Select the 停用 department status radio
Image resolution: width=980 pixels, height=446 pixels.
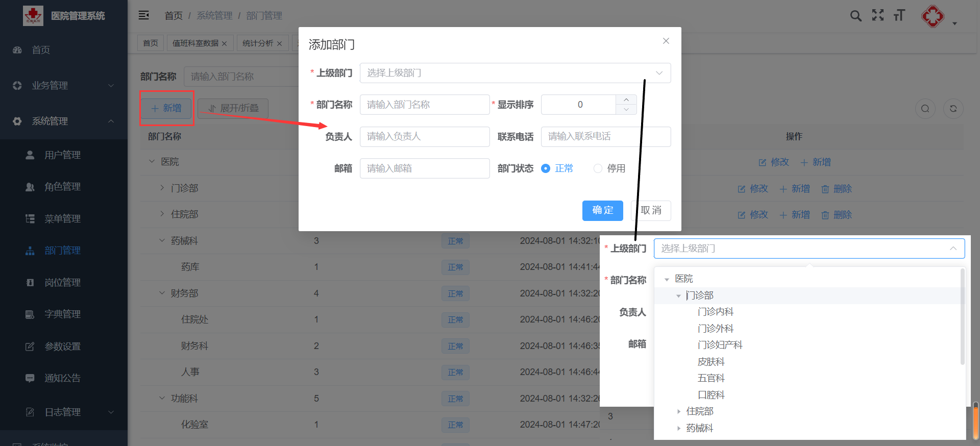point(598,168)
